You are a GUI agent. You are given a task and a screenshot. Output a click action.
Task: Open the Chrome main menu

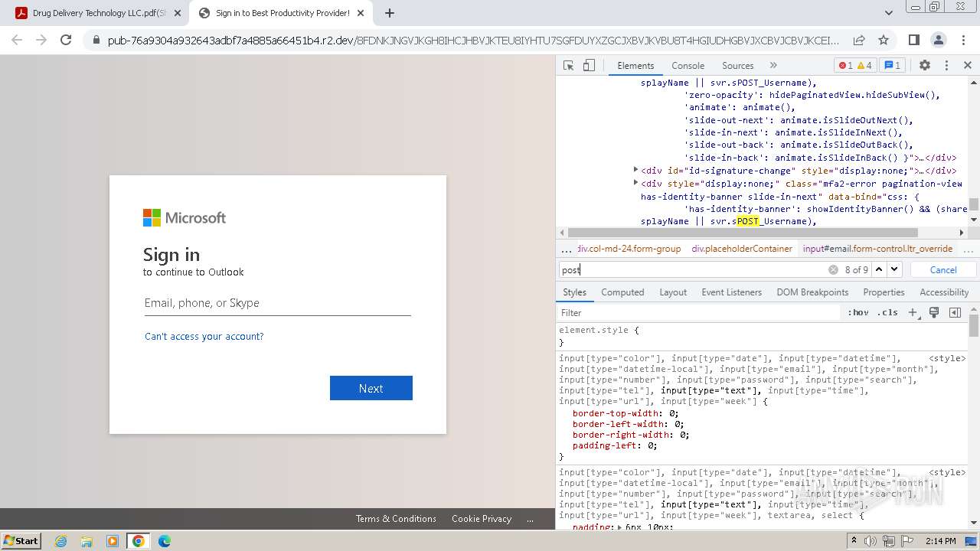(x=963, y=40)
